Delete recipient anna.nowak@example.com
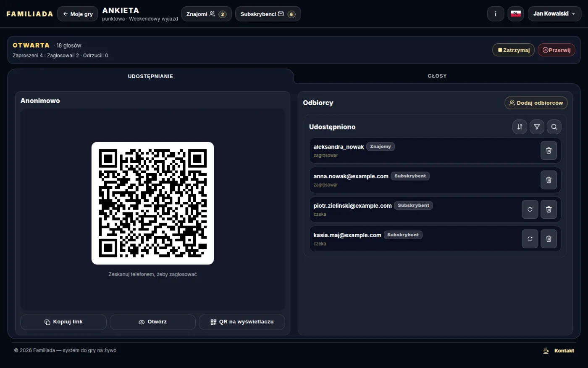 549,180
